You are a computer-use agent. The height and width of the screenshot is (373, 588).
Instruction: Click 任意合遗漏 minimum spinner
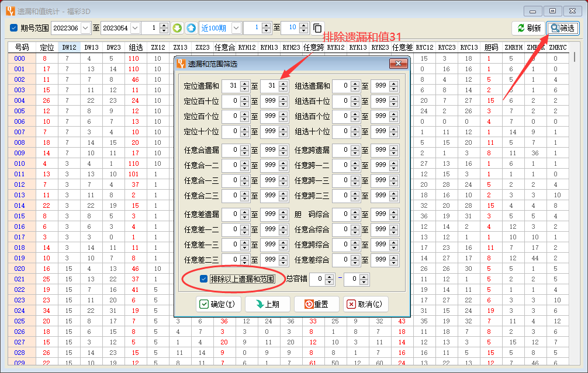[x=244, y=150]
